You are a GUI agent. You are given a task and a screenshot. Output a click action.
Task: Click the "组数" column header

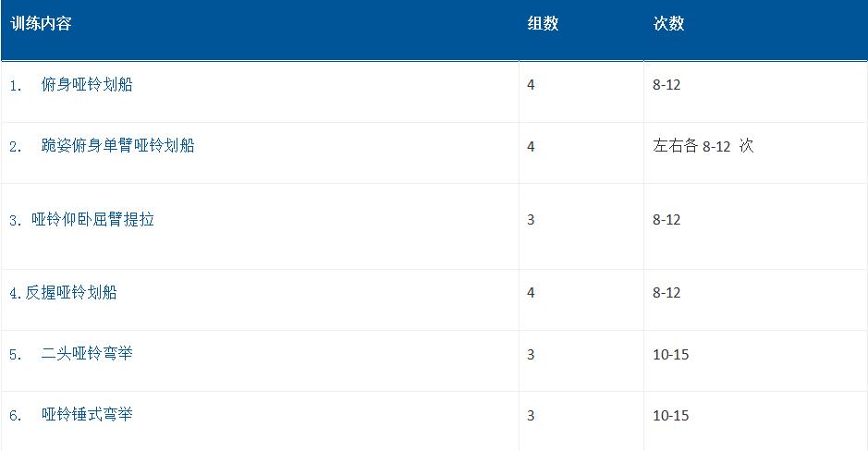point(543,24)
